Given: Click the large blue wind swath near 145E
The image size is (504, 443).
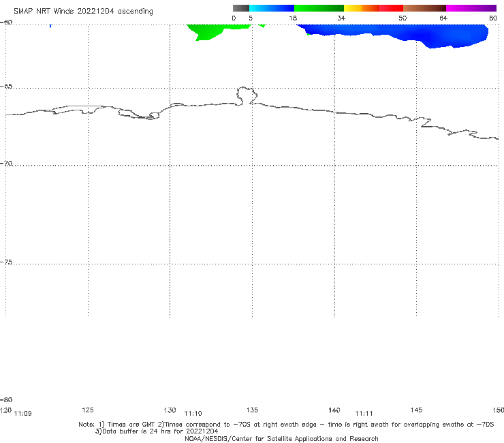Looking at the screenshot, I should [x=418, y=33].
